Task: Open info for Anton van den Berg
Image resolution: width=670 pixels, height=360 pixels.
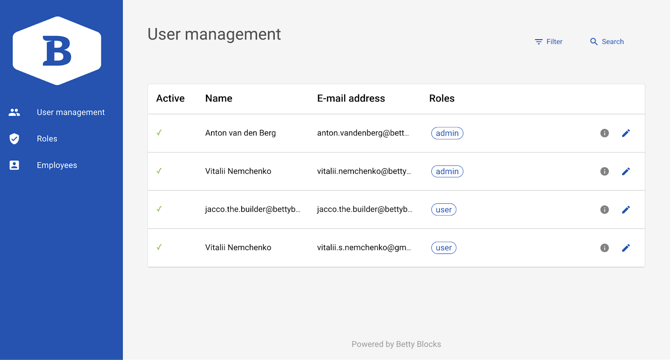Action: coord(604,133)
